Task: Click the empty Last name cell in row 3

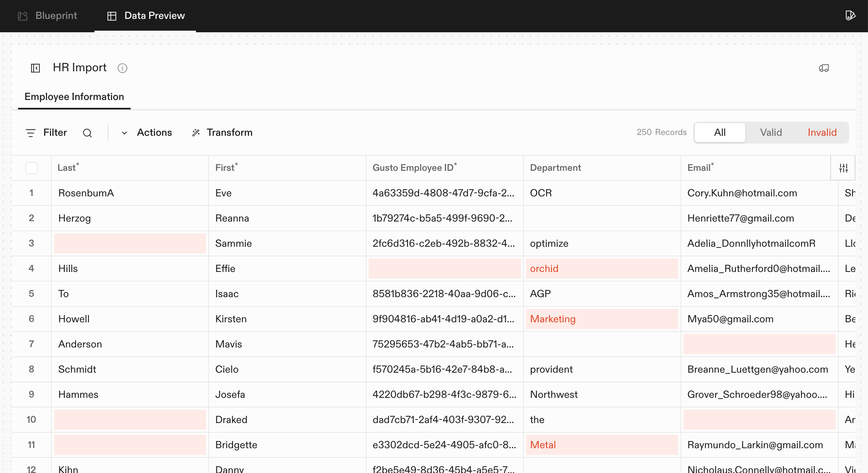Action: coord(130,243)
